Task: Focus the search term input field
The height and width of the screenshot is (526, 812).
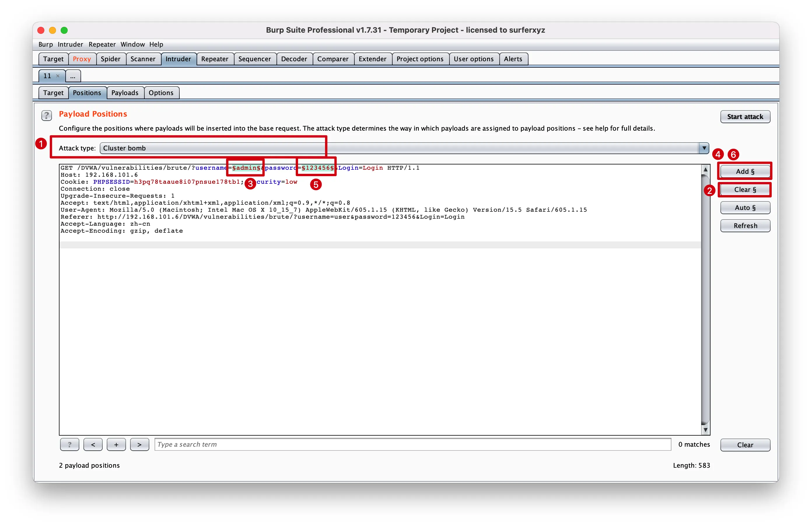Action: (413, 444)
